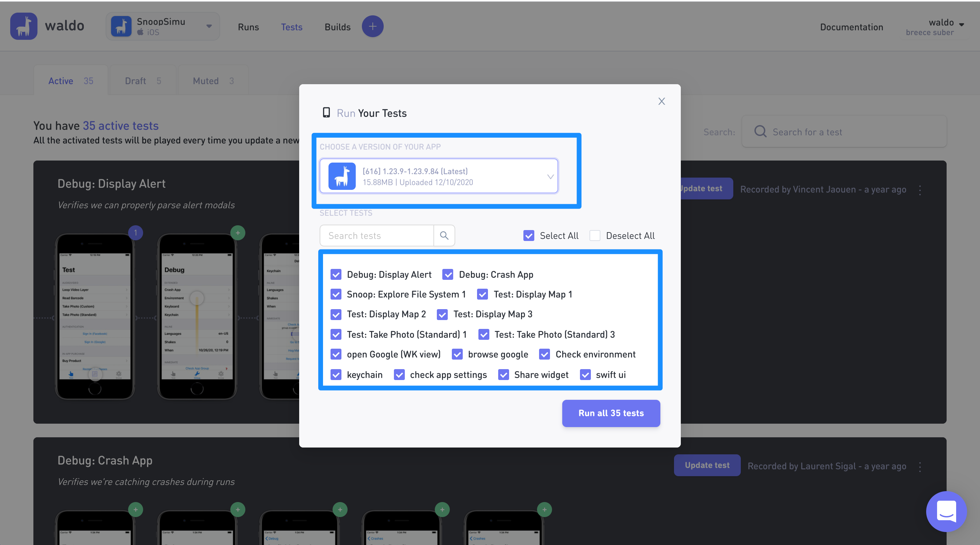This screenshot has width=980, height=545.
Task: Click the Debug: Crash App card title
Action: pyautogui.click(x=105, y=460)
